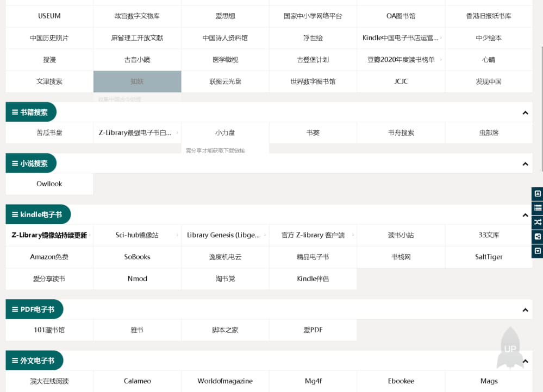Open the USEUM link
543x392 pixels.
pos(49,16)
